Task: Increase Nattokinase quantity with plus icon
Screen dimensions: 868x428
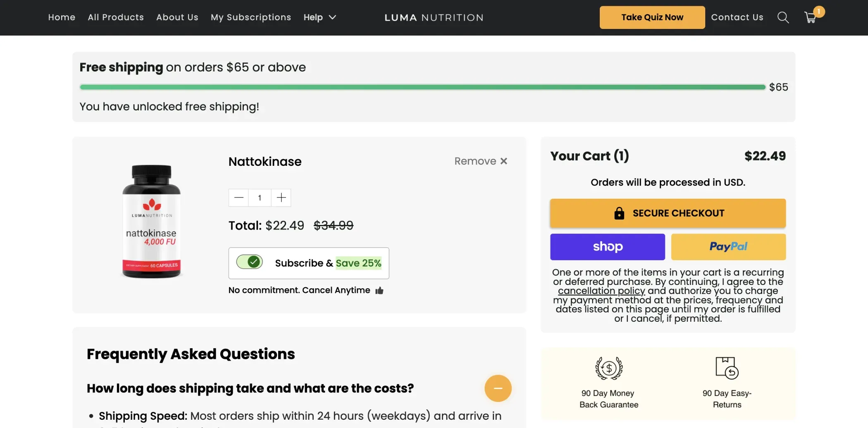Action: (281, 198)
